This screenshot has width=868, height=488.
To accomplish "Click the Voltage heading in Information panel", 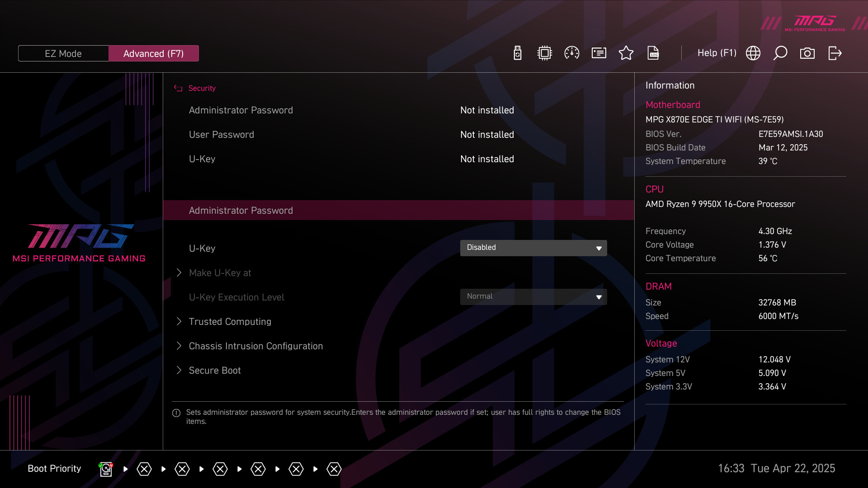I will click(661, 343).
